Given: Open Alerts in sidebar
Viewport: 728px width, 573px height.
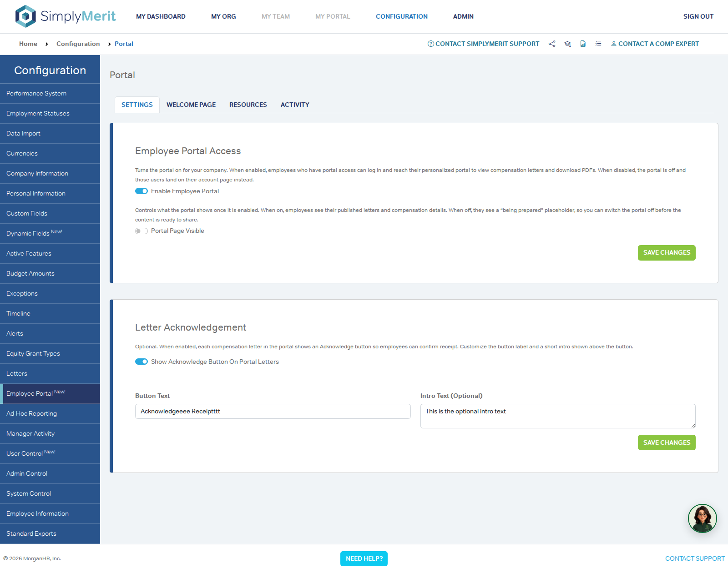Looking at the screenshot, I should [50, 334].
